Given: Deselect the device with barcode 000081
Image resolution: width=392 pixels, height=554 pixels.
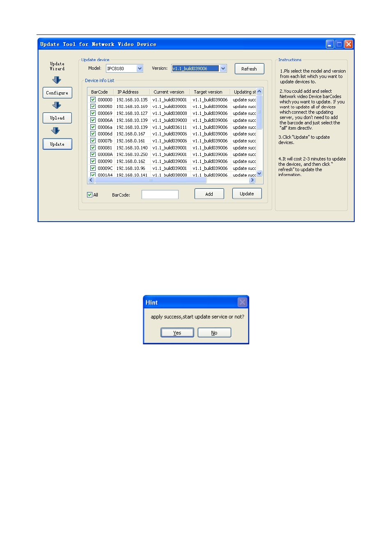Looking at the screenshot, I should coord(93,148).
